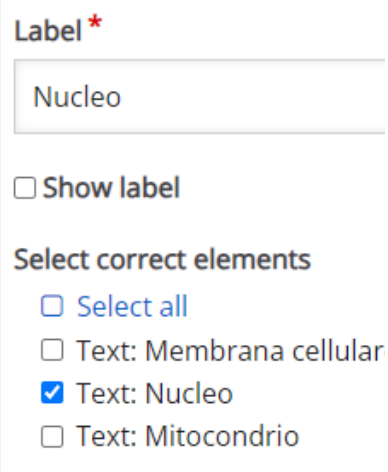Click the 'Text: Nucleo' option text
Viewport: 388px width, 472px height.
tap(154, 393)
